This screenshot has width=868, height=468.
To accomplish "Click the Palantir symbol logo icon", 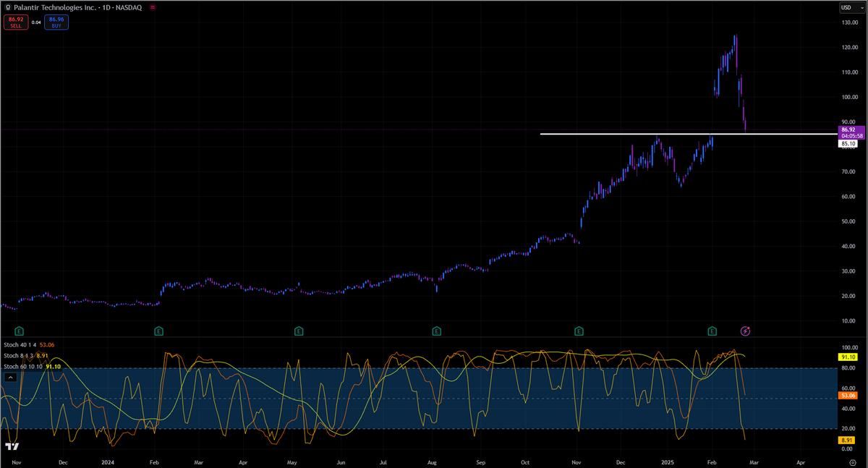I will (7, 7).
